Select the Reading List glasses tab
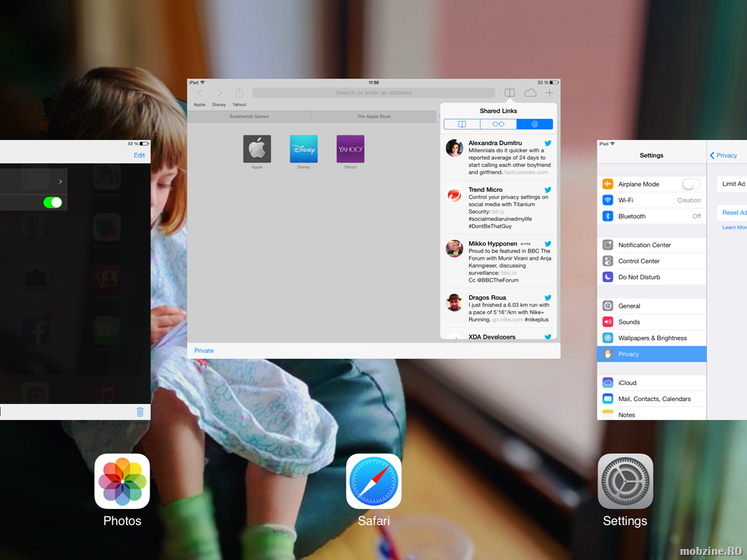 (x=498, y=125)
